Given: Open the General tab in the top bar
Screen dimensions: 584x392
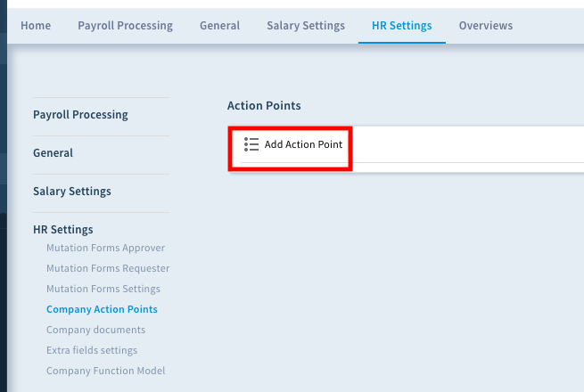Looking at the screenshot, I should tap(219, 25).
